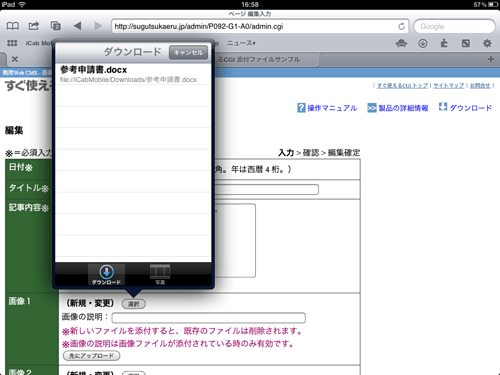Click the タイトル input field
500x375 pixels.
[x=267, y=189]
